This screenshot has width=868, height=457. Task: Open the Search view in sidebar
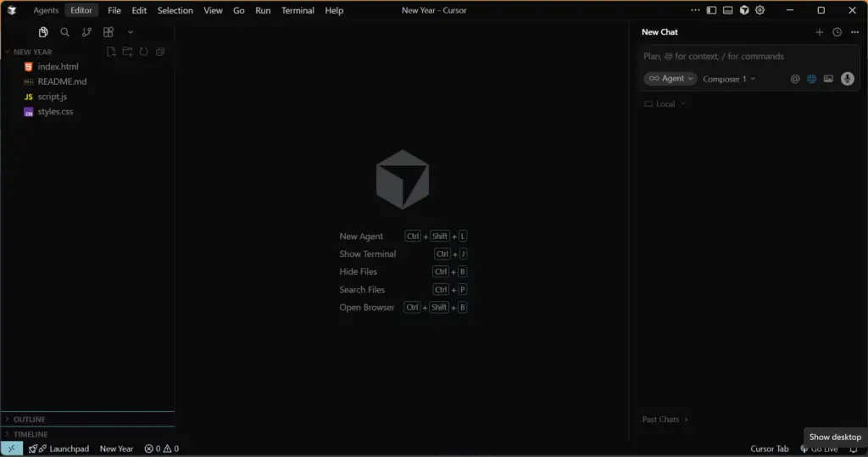pyautogui.click(x=64, y=32)
